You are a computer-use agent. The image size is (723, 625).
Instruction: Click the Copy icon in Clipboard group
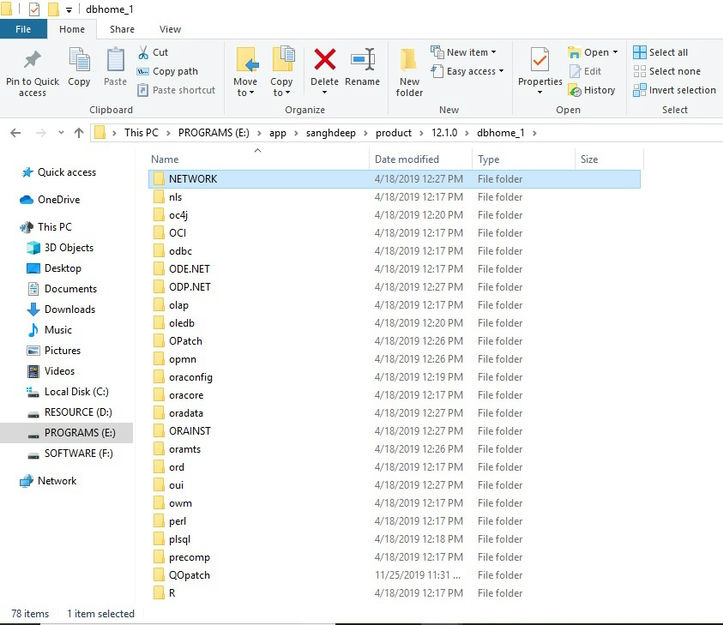(x=79, y=60)
